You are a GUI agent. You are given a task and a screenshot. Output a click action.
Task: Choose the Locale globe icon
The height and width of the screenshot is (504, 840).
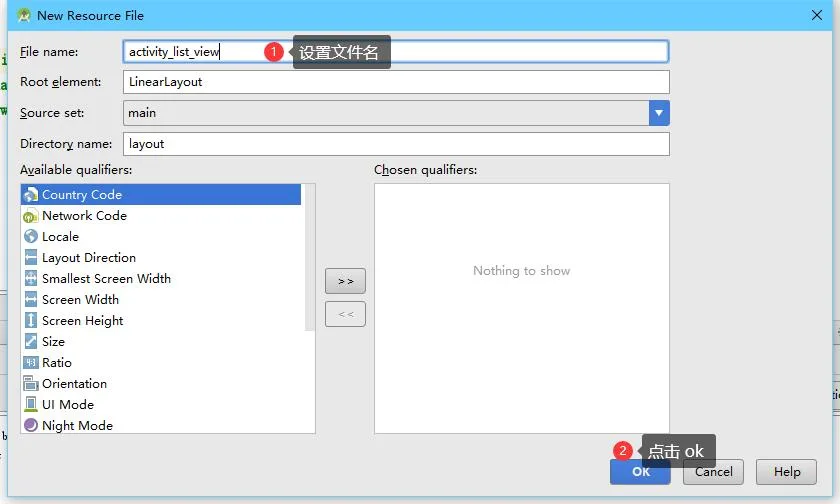(x=31, y=236)
